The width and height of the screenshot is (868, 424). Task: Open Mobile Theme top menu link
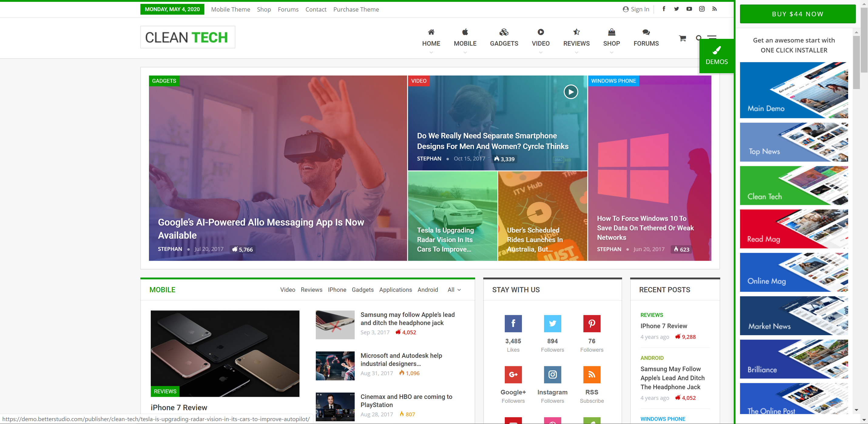point(231,9)
